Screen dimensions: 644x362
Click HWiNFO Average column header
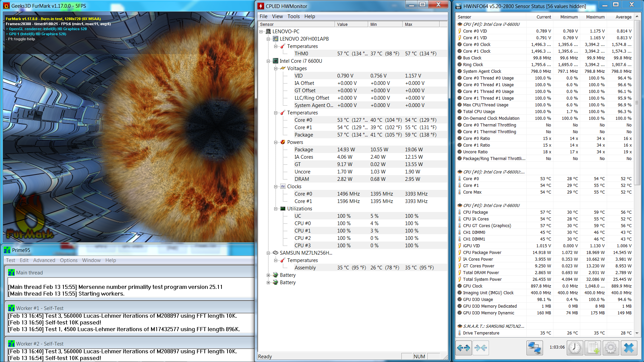[x=620, y=17]
